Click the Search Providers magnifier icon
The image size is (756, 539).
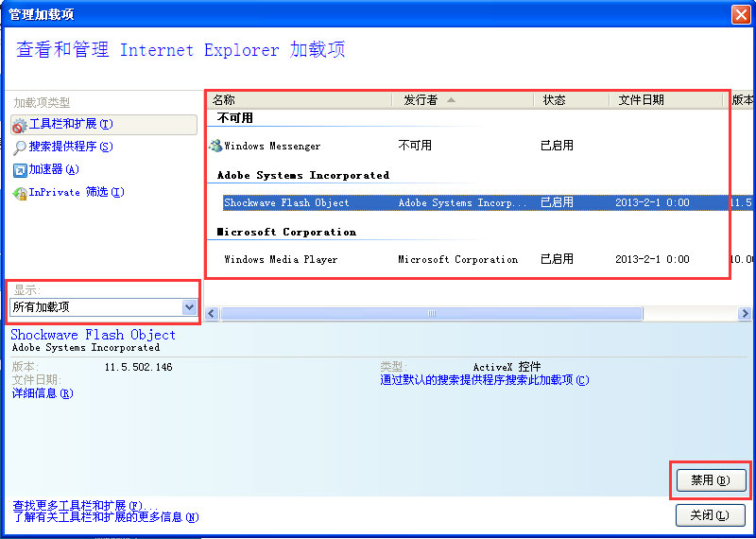coord(20,148)
